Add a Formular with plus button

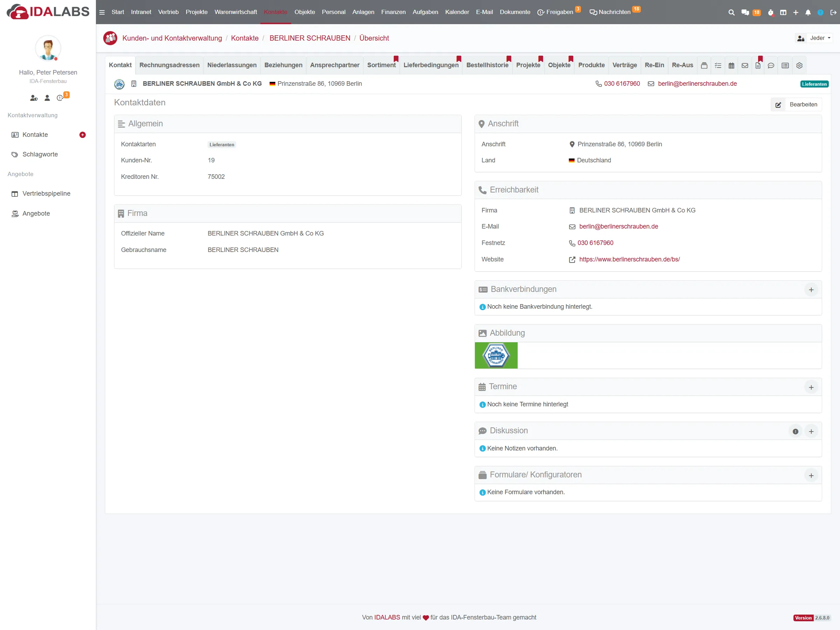pos(811,475)
